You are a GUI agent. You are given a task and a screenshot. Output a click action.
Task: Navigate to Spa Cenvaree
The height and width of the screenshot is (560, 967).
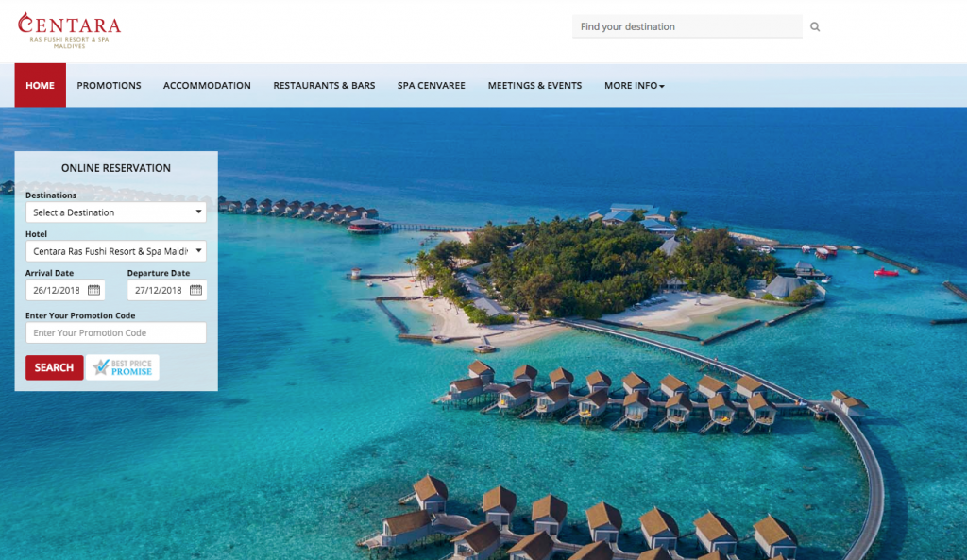(431, 86)
